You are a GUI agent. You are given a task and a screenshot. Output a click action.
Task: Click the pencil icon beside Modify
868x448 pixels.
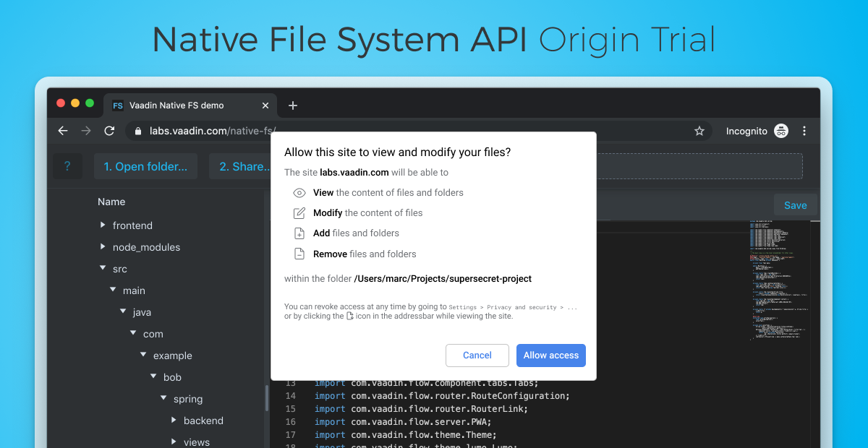(x=299, y=213)
